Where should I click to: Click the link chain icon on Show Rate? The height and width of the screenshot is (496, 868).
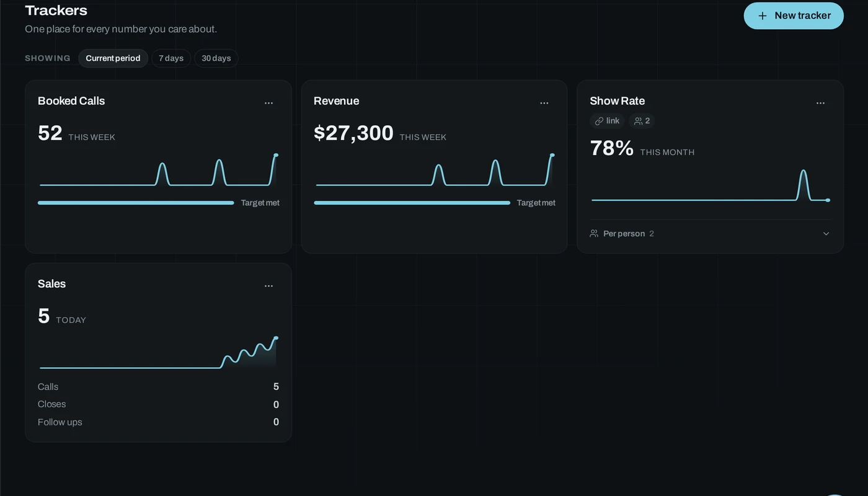click(599, 121)
